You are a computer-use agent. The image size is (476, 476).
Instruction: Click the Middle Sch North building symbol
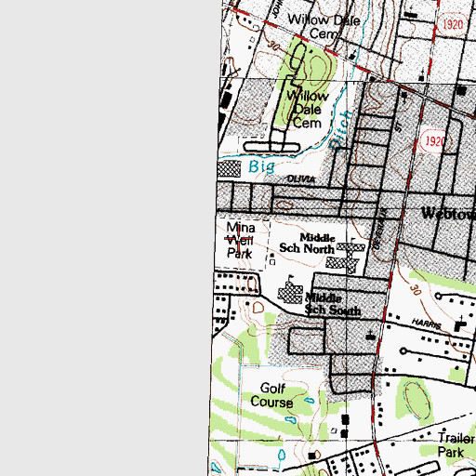pos(346,257)
